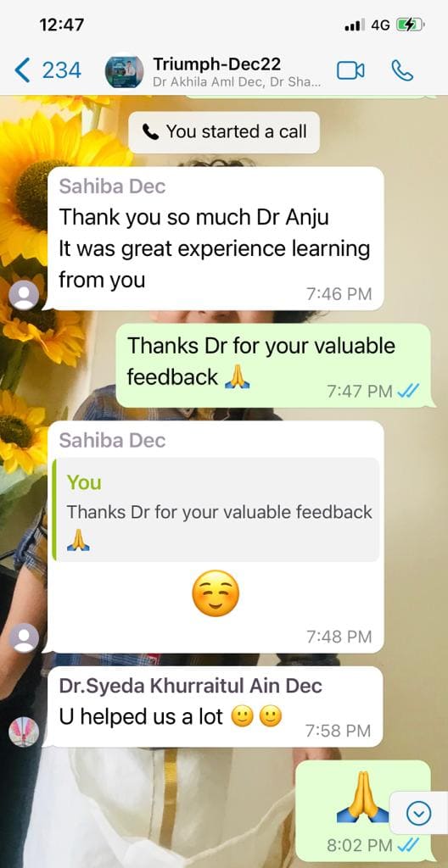Tap the quoted "You" reply preview
448x868 pixels.
pos(216,509)
